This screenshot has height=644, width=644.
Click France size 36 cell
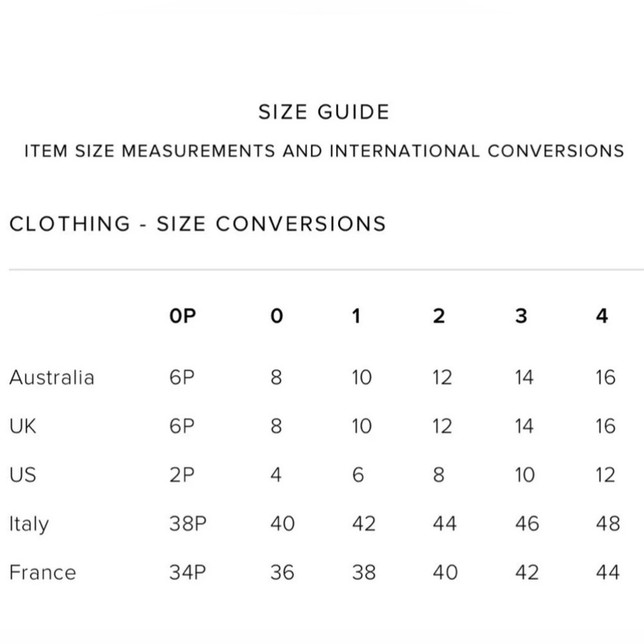pos(282,573)
